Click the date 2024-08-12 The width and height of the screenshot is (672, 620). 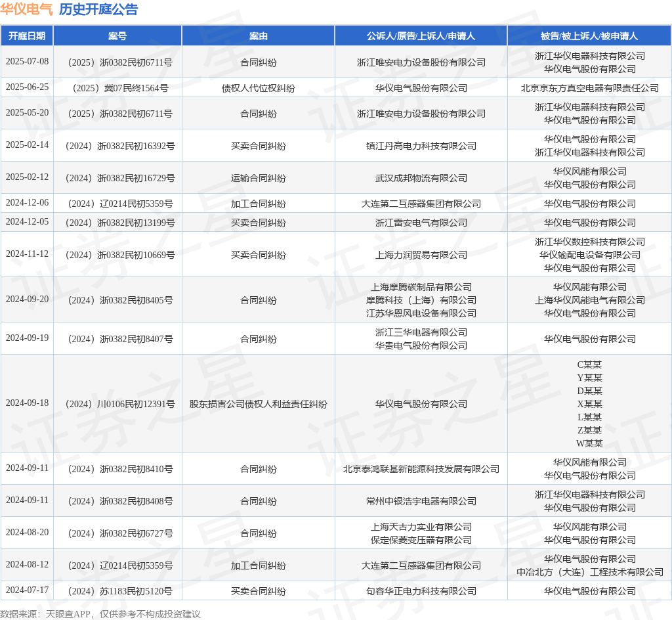click(27, 564)
